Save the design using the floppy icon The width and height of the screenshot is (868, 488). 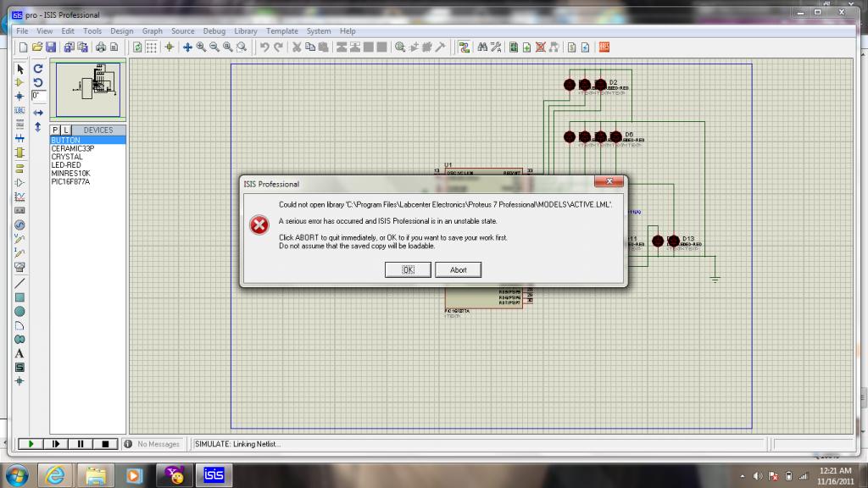(51, 47)
